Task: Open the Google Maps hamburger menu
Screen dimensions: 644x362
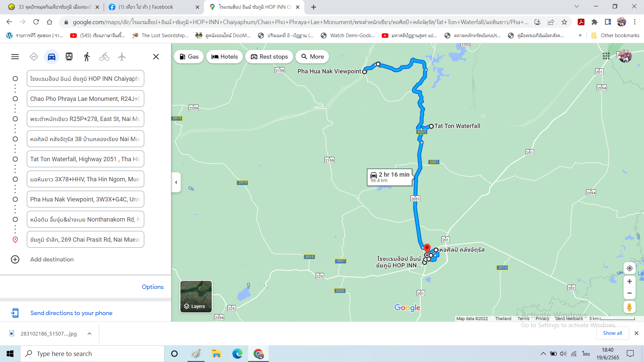Action: click(15, 57)
